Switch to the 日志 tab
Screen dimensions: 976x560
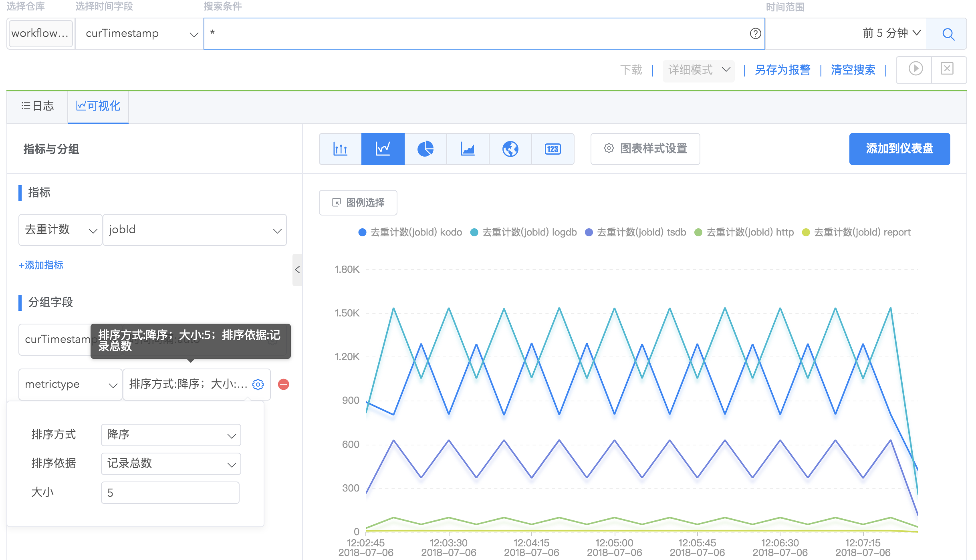click(x=37, y=106)
